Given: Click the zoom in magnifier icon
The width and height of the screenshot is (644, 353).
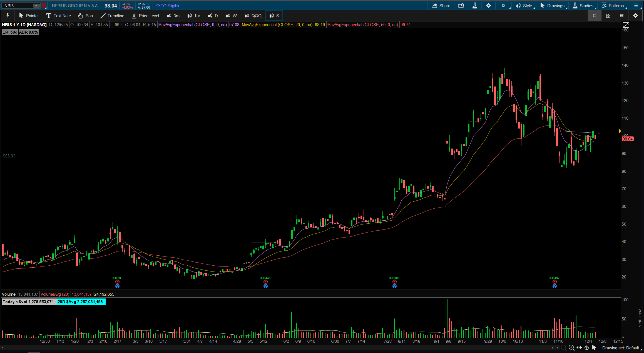Looking at the screenshot, I should click(x=571, y=348).
